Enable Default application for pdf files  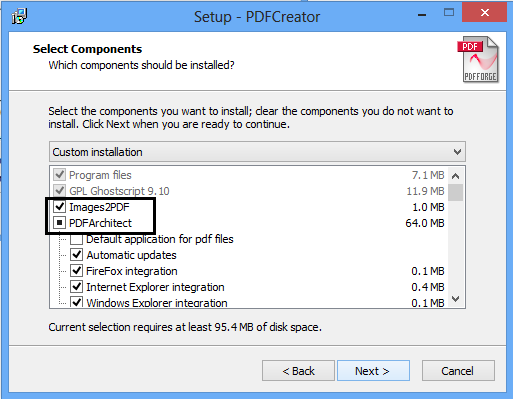[x=77, y=239]
